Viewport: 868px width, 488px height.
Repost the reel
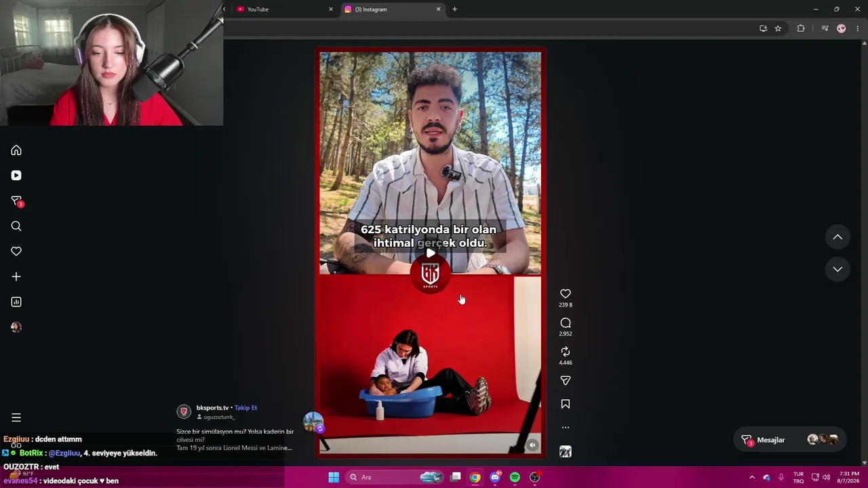coord(566,351)
